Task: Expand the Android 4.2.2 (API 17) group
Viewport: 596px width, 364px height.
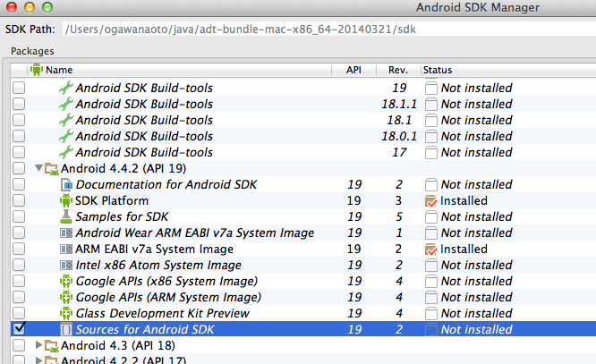Action: pos(38,360)
